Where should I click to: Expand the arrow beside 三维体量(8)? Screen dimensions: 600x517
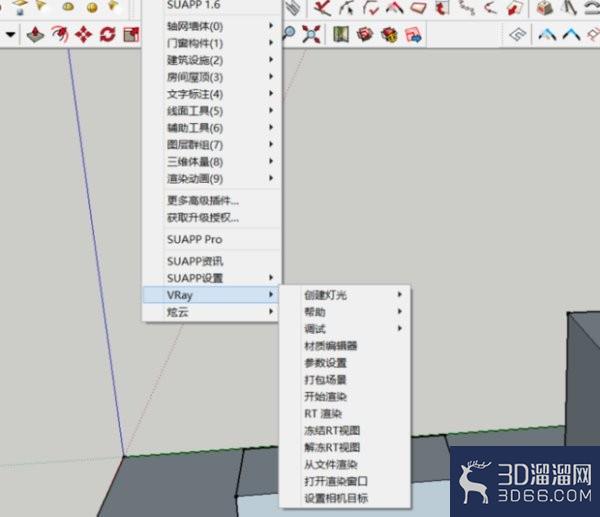pyautogui.click(x=271, y=161)
